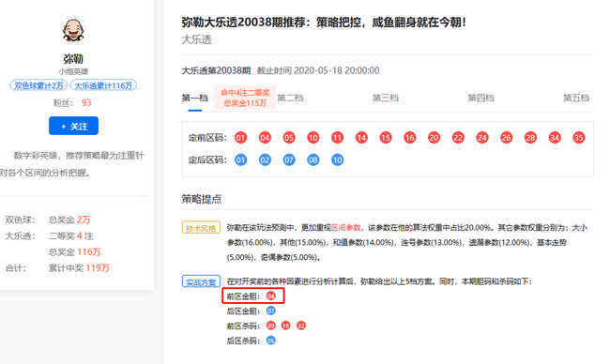The width and height of the screenshot is (610, 364).
Task: Click the 前区金胆 red ball 04
Action: click(271, 296)
